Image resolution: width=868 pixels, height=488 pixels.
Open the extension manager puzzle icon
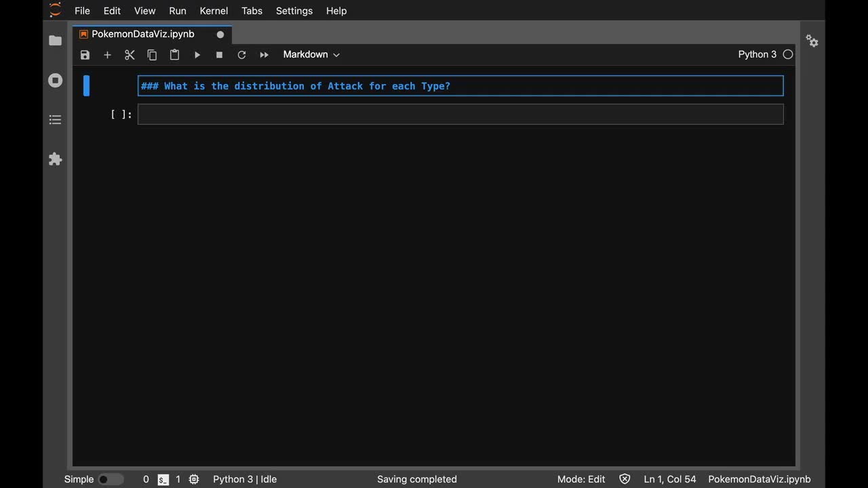[56, 159]
